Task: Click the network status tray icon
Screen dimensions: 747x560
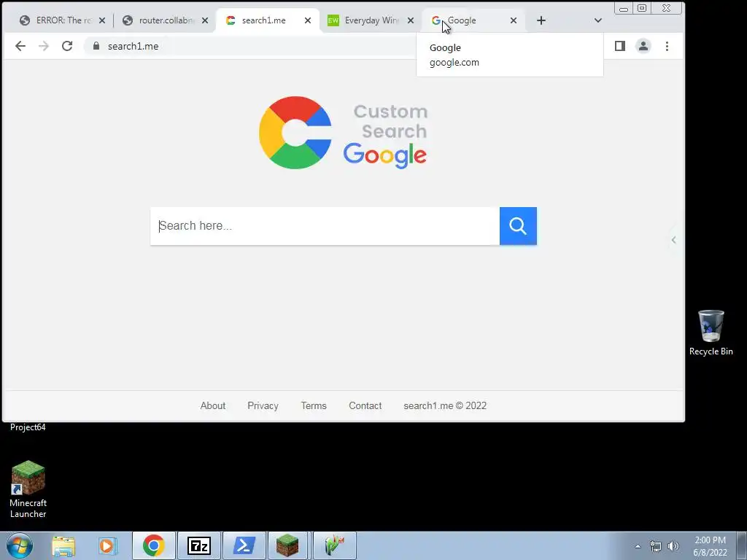Action: [x=656, y=546]
